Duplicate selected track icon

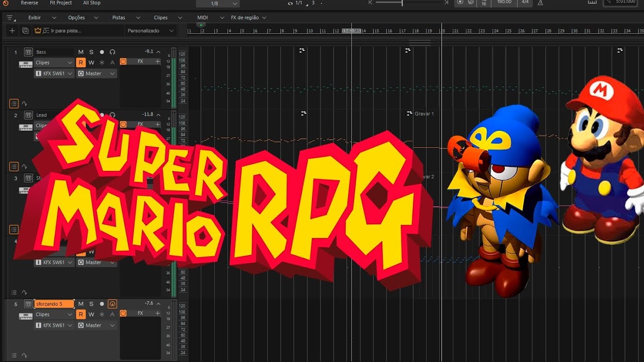[25, 31]
